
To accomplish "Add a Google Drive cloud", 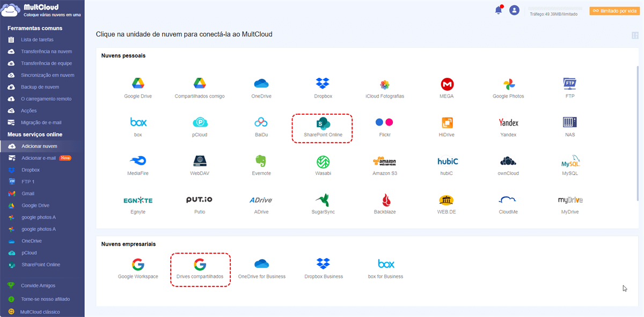I will [138, 88].
